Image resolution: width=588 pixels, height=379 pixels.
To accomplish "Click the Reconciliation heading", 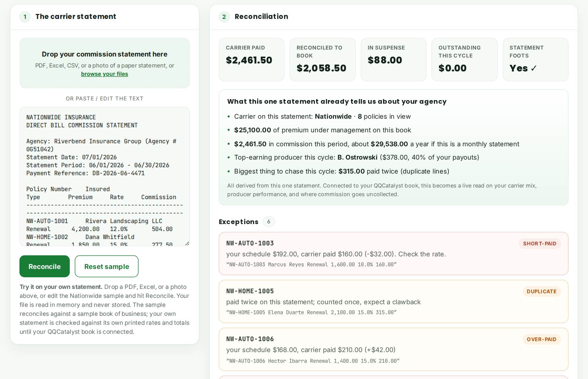I will (x=261, y=17).
